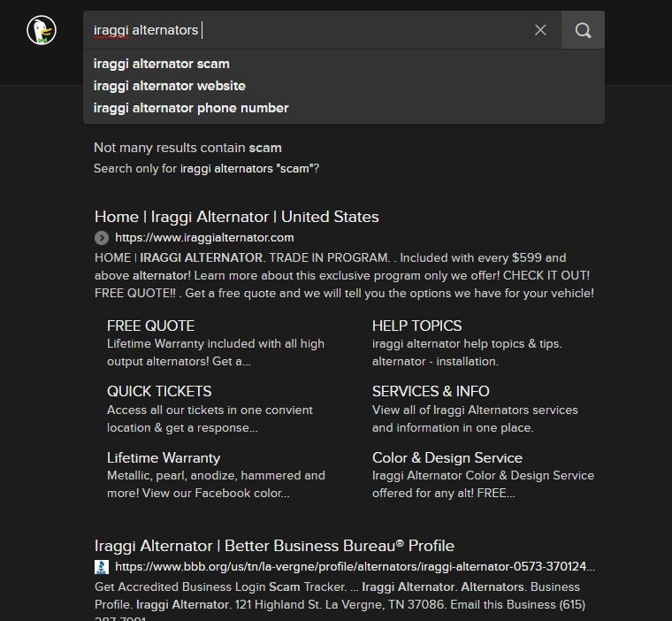
Task: Open URL https://www.iraggialternator.com
Action: (x=204, y=238)
